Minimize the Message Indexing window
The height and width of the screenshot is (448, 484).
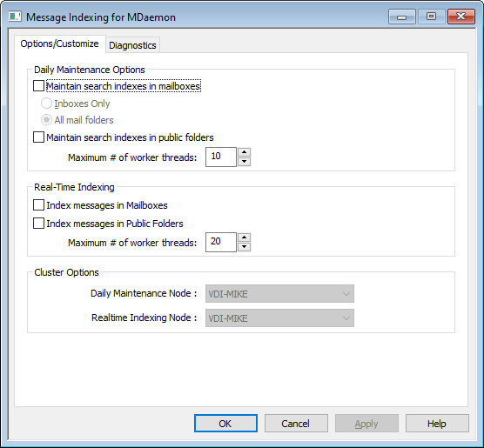[402, 17]
